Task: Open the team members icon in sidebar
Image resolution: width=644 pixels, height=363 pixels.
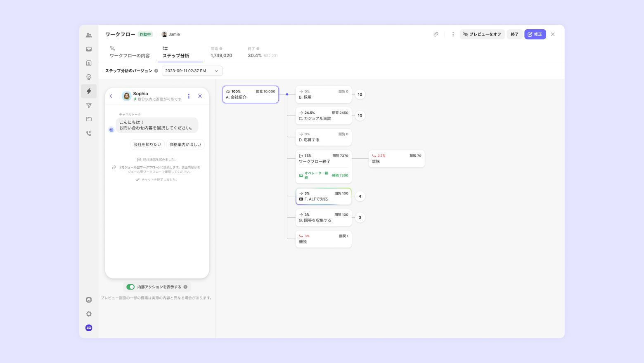Action: [x=89, y=35]
